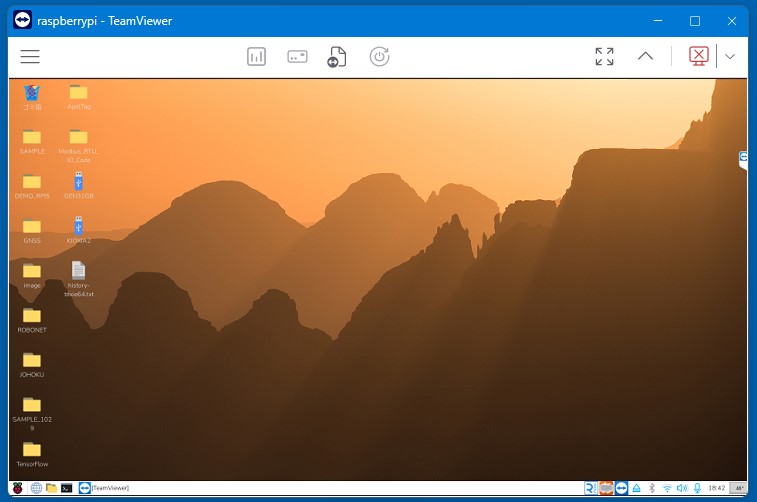Image resolution: width=757 pixels, height=502 pixels.
Task: Click the clock showing 18:42
Action: pyautogui.click(x=716, y=488)
